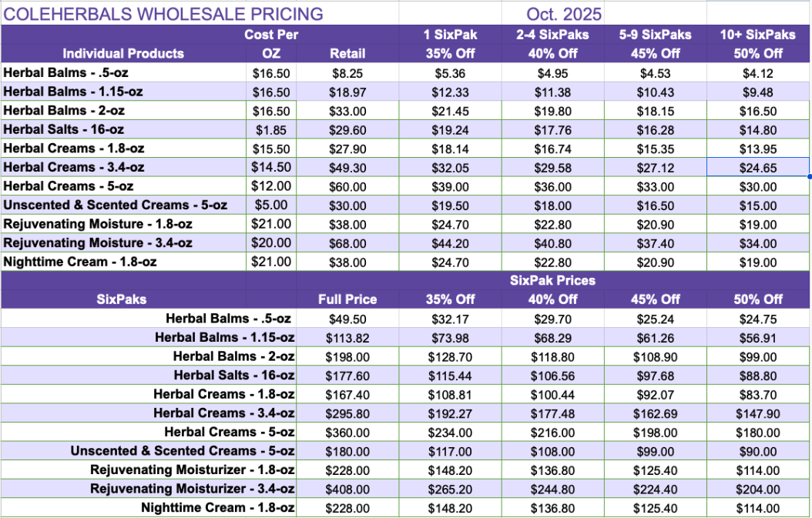
Task: Select the Rejuvenating Moisture - 3.4-oz product cell
Action: pyautogui.click(x=98, y=243)
